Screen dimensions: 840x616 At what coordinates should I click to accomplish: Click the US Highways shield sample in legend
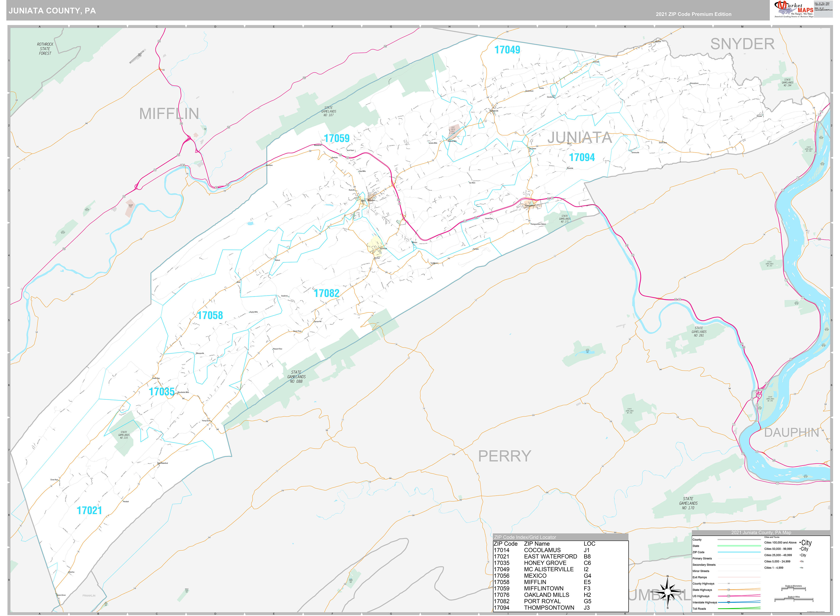tap(729, 596)
